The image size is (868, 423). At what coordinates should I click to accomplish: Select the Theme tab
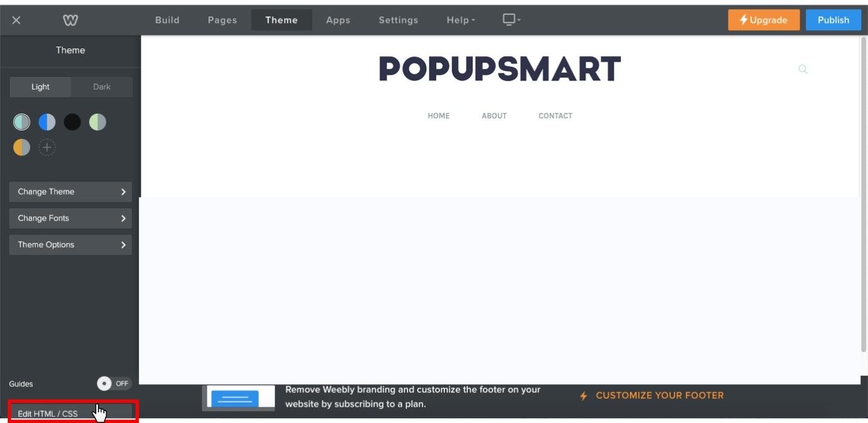(282, 20)
